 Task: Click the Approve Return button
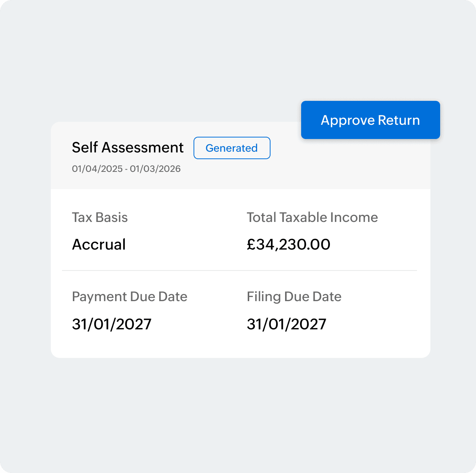(x=370, y=120)
